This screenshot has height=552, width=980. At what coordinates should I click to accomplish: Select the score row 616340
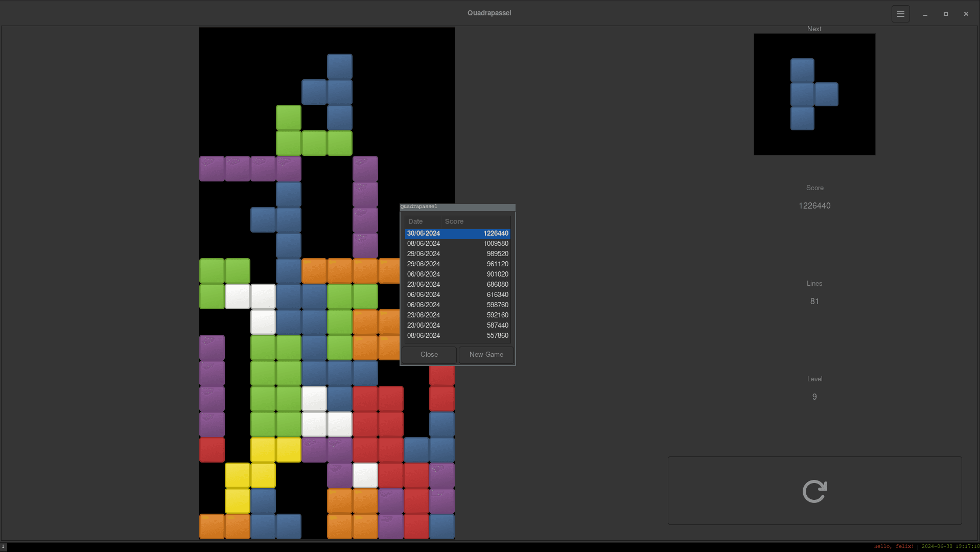click(x=458, y=295)
